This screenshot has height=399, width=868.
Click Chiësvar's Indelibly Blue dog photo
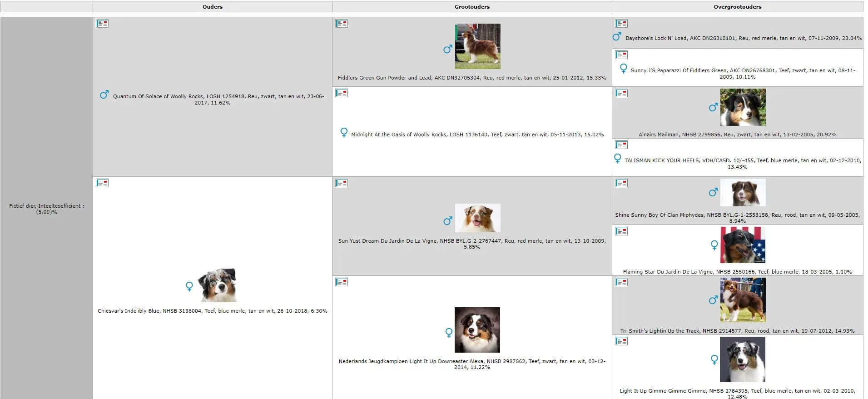218,285
